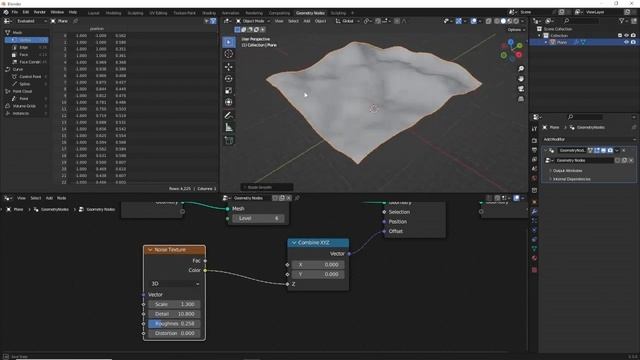
Task: Adjust the Roughness slider on Noise Texture
Action: pyautogui.click(x=174, y=324)
